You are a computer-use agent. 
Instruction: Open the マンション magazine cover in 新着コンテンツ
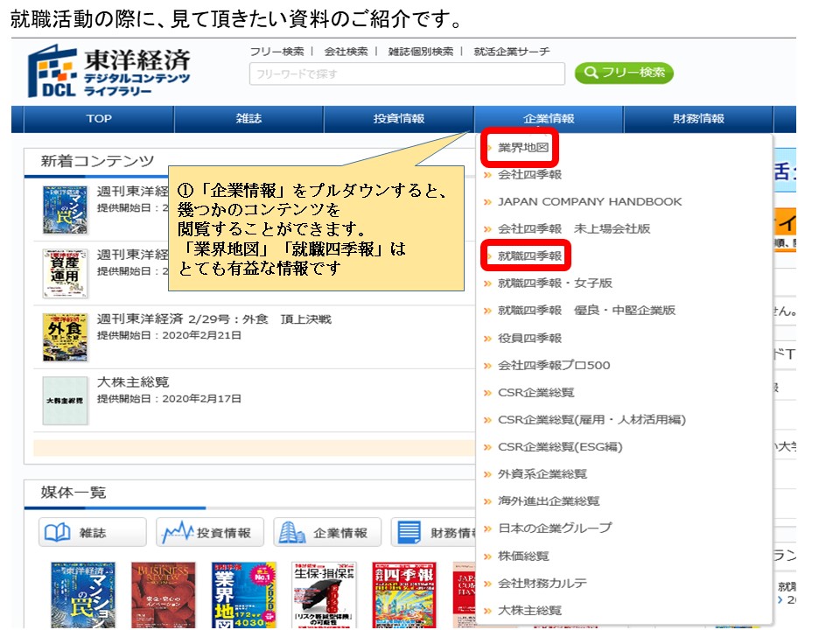click(x=65, y=209)
